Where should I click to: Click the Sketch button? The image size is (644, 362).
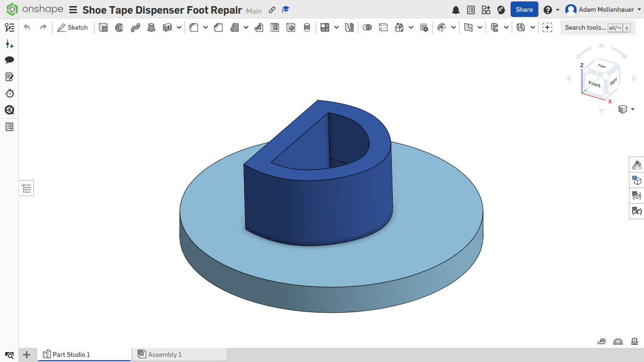coord(73,27)
